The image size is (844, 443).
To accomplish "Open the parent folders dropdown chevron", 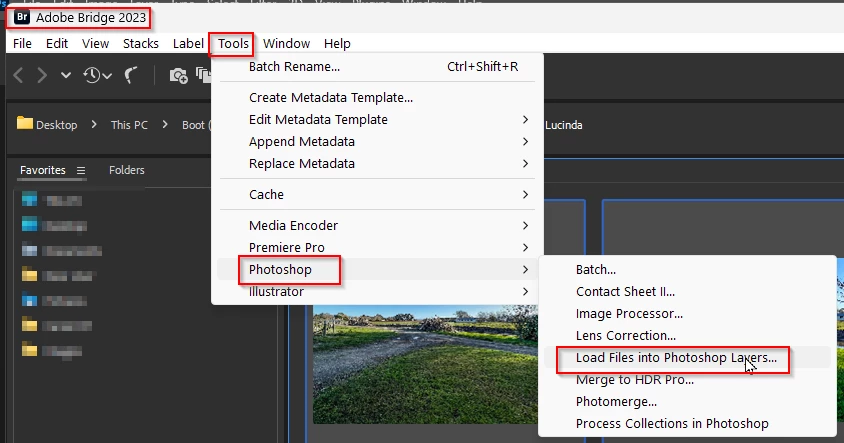I will coord(66,75).
